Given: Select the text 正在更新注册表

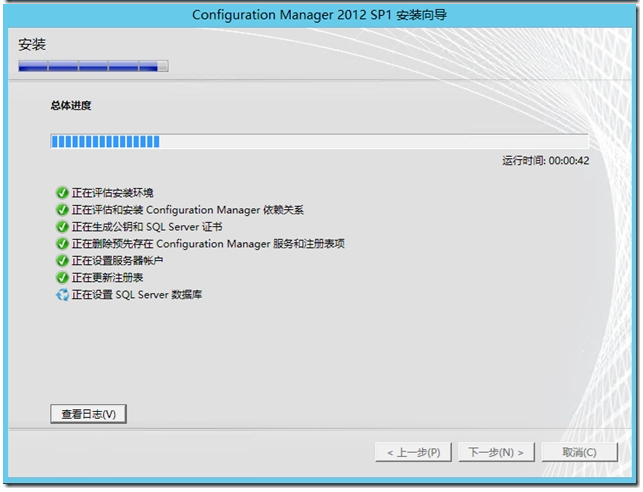Looking at the screenshot, I should point(107,278).
